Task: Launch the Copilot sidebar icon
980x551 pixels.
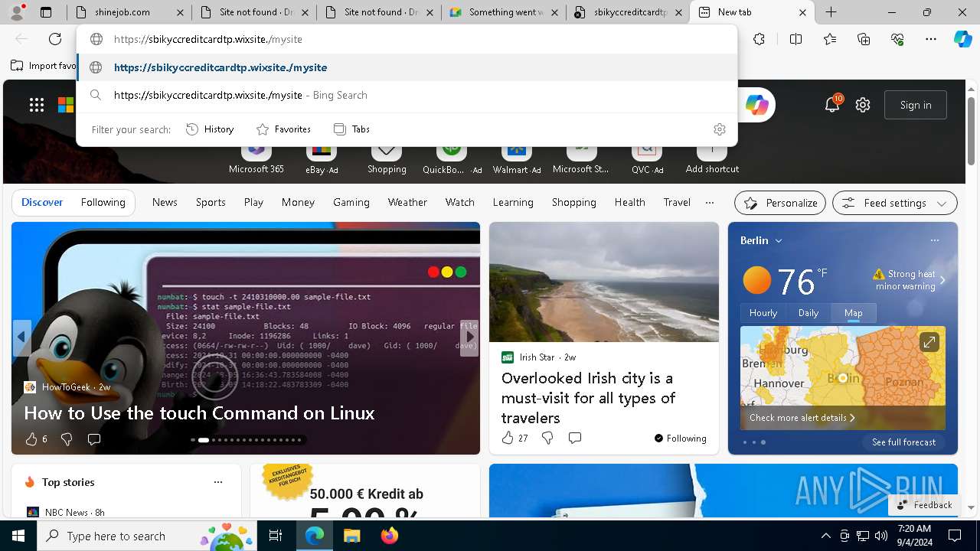Action: pyautogui.click(x=962, y=39)
